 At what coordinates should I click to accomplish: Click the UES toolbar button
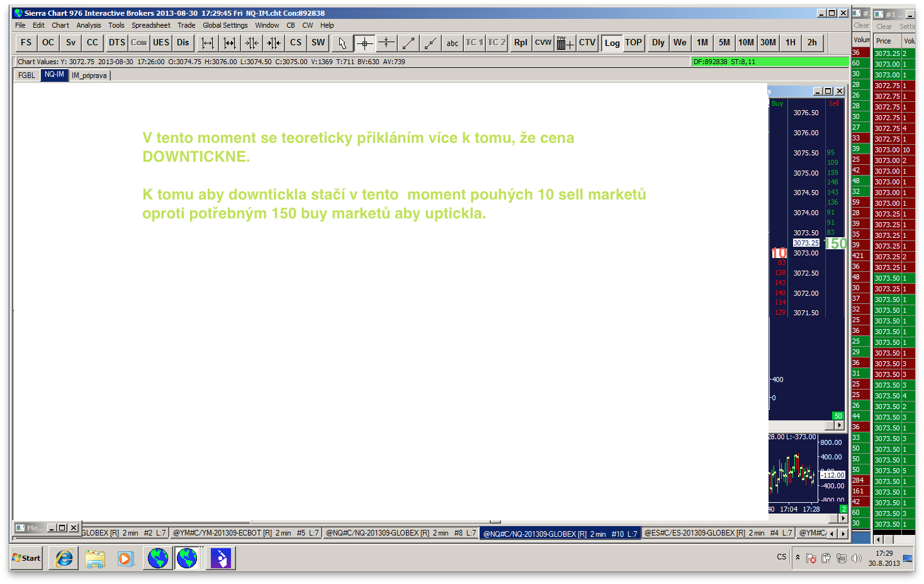pyautogui.click(x=161, y=43)
